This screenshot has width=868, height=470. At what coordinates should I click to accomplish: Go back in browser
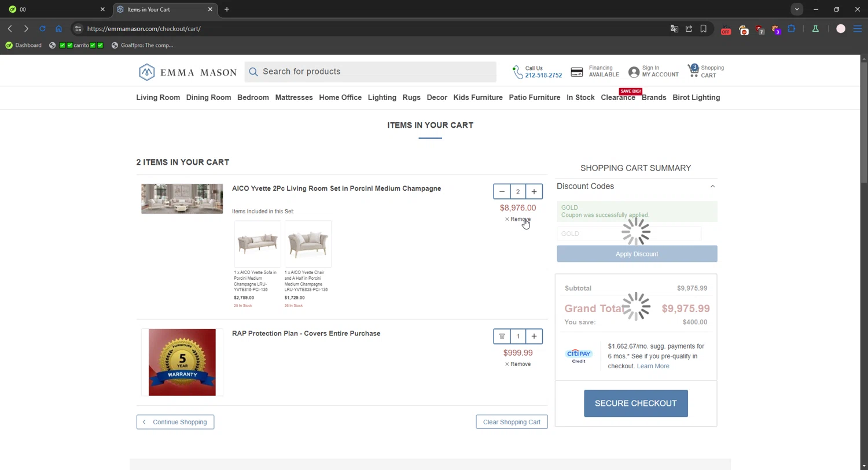point(10,28)
